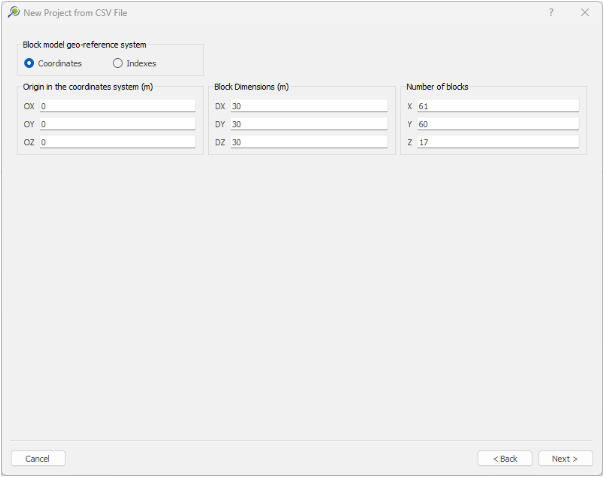
Task: Click the 'Number of blocks' group heading
Action: pyautogui.click(x=437, y=87)
